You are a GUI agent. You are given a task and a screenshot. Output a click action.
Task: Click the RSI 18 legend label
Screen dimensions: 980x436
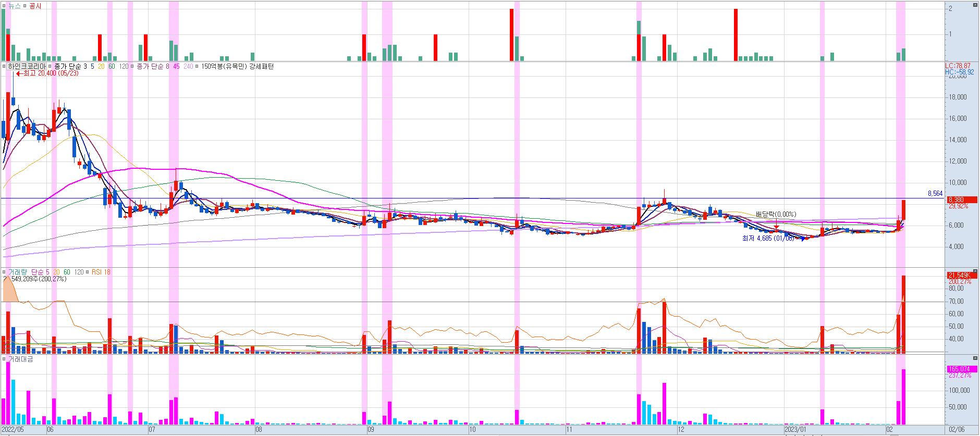coord(101,272)
